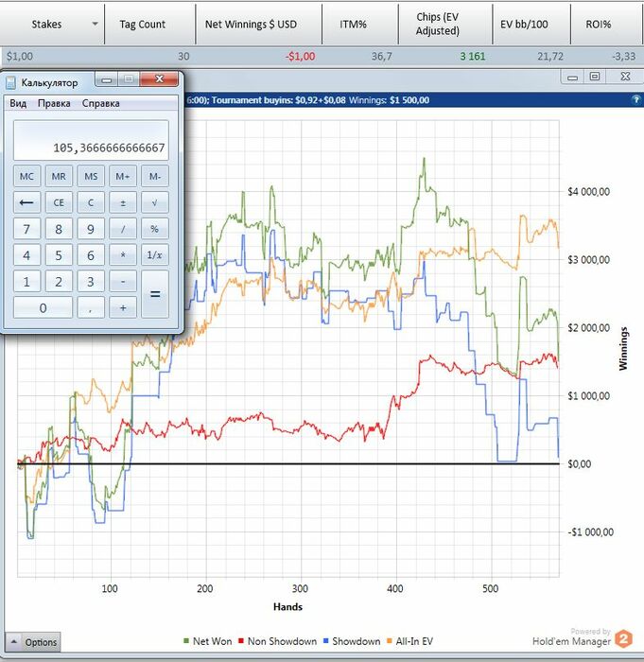Image resolution: width=644 pixels, height=662 pixels.
Task: Maximize the graph window
Action: [595, 77]
